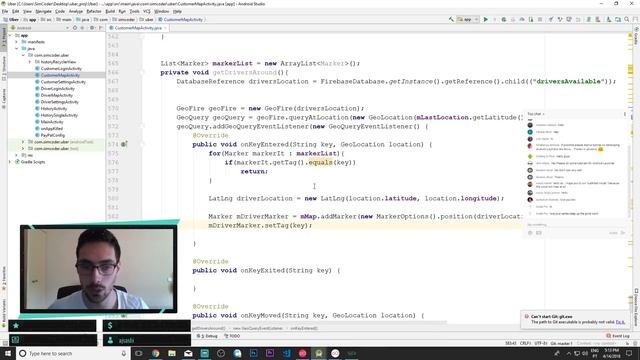The height and width of the screenshot is (360, 640).
Task: Click the Task View icon on taskbar
Action: point(139,353)
